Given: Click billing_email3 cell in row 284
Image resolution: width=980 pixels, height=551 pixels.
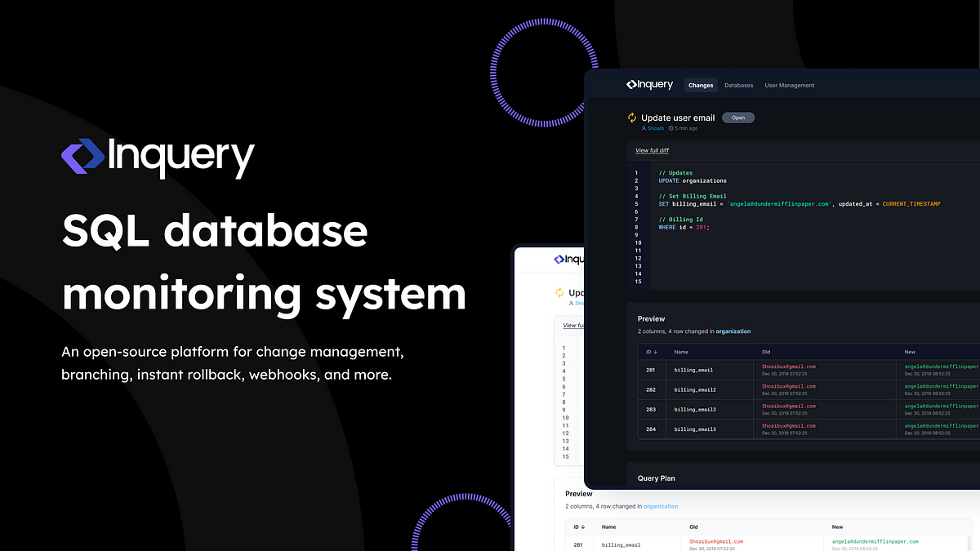Looking at the screenshot, I should [695, 429].
